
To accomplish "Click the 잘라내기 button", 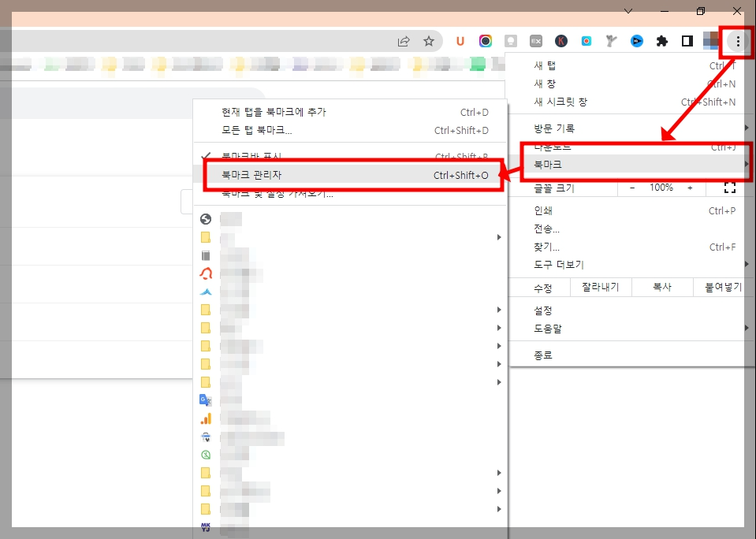I will (x=600, y=287).
